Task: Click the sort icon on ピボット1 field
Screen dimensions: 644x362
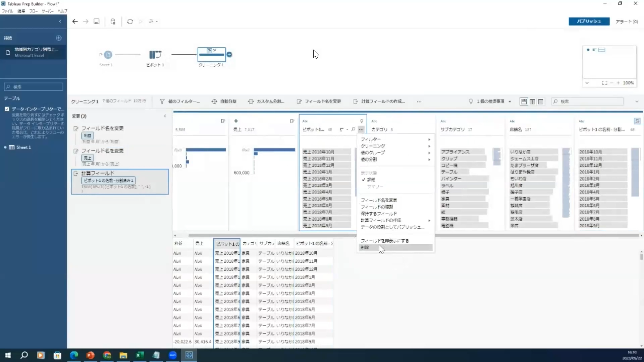Action: [x=341, y=129]
